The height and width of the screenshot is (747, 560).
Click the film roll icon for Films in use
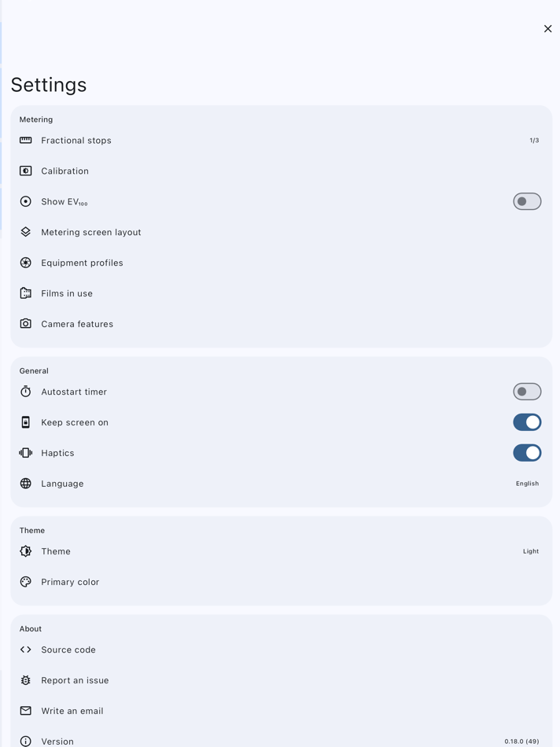(x=26, y=293)
